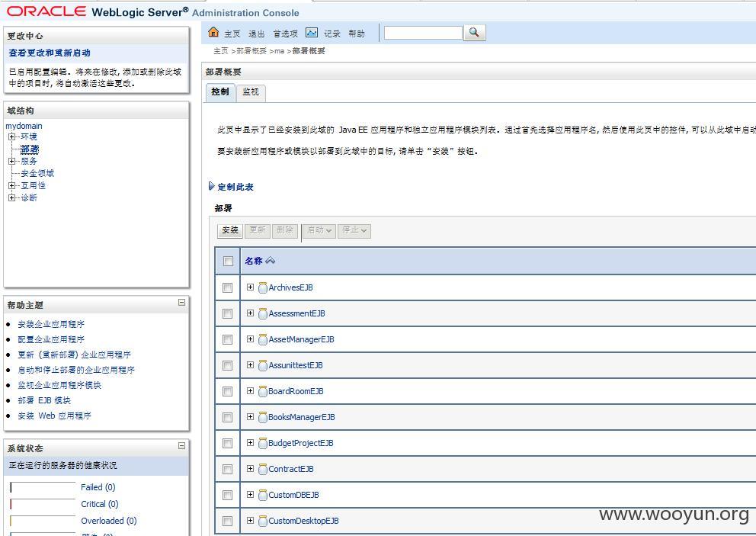756x536 pixels.
Task: Check the AssessmentEJB row checkbox
Action: click(x=228, y=313)
